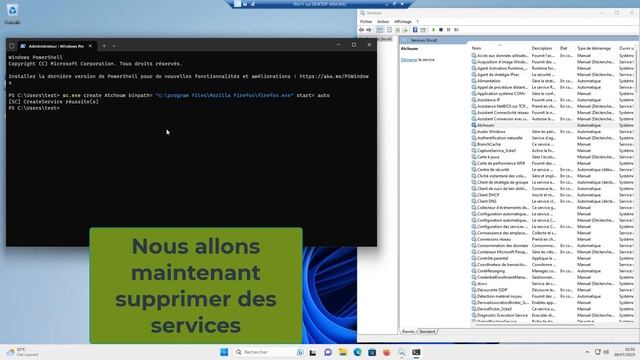The height and width of the screenshot is (360, 640).
Task: Go back using Services toolbar back arrow
Action: click(361, 30)
